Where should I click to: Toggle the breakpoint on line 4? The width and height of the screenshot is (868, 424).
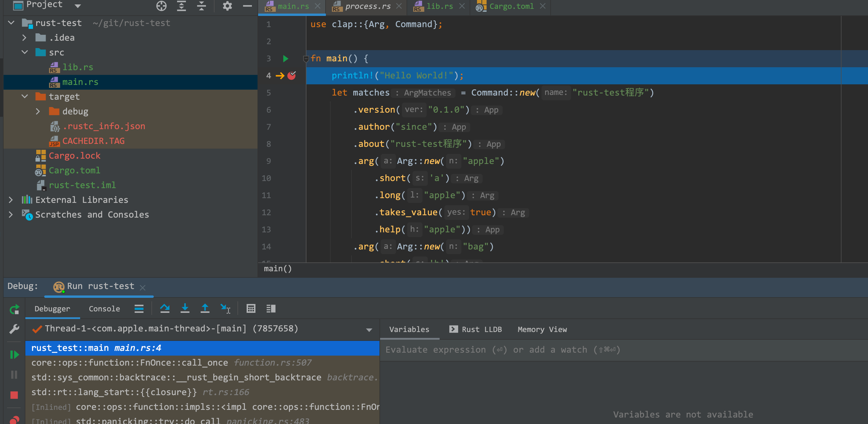pos(291,75)
